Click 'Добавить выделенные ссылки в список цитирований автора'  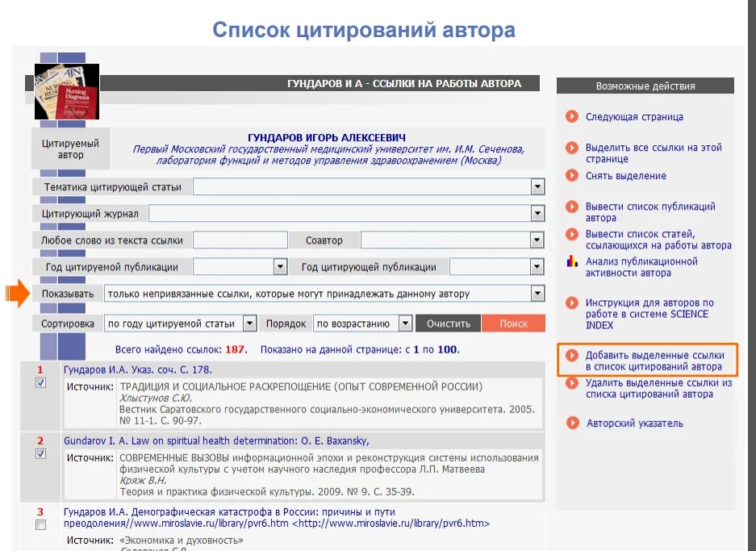[x=655, y=361]
